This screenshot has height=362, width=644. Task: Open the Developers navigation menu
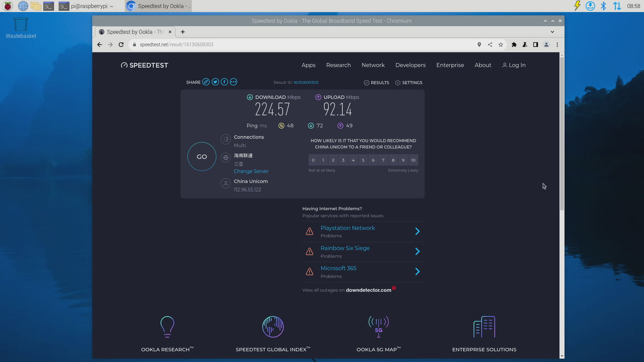(x=410, y=65)
